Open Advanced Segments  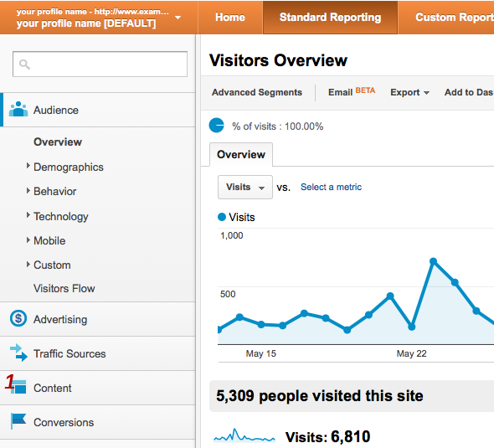click(257, 92)
